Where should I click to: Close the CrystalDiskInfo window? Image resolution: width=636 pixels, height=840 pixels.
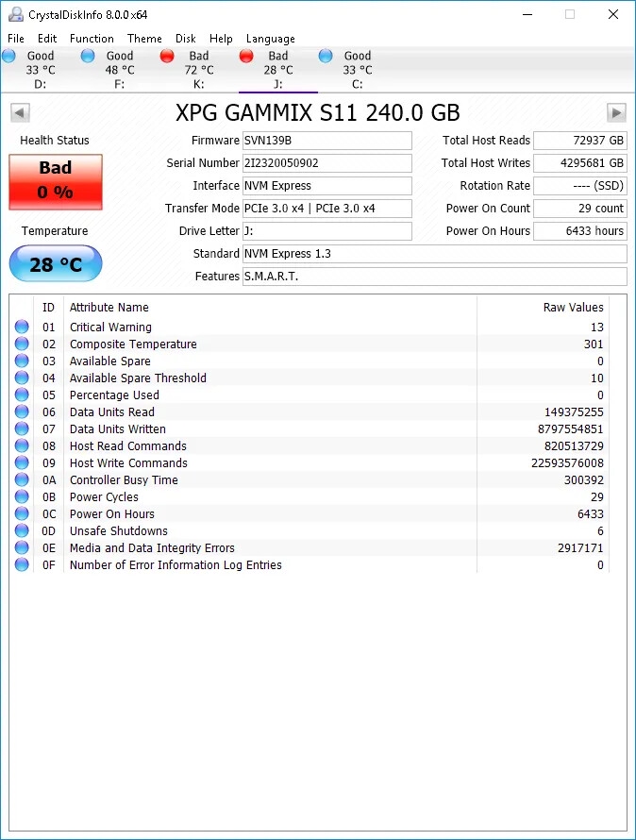pos(613,14)
